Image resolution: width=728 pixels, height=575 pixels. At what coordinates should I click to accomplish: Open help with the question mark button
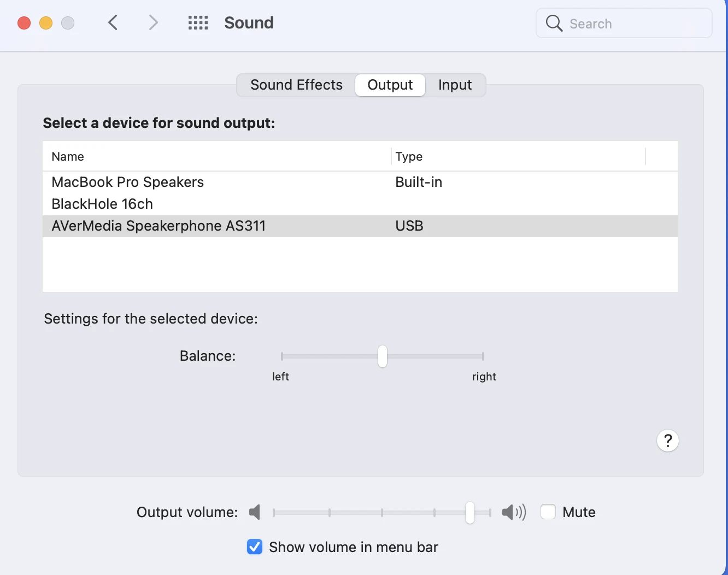[667, 441]
